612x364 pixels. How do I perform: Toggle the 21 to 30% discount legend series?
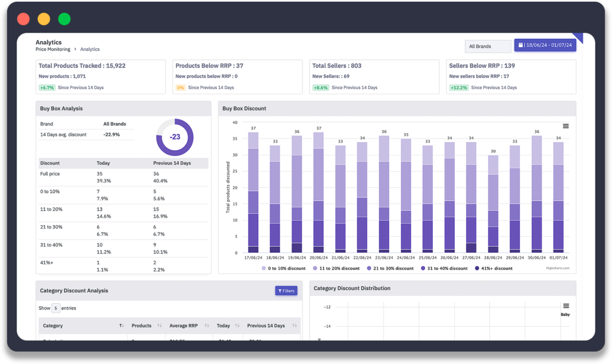390,268
